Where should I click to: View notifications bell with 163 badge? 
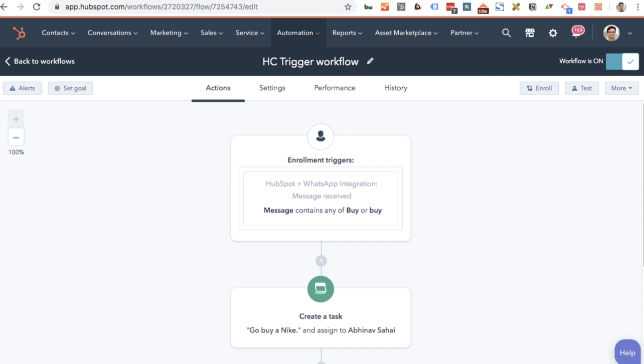(x=577, y=32)
